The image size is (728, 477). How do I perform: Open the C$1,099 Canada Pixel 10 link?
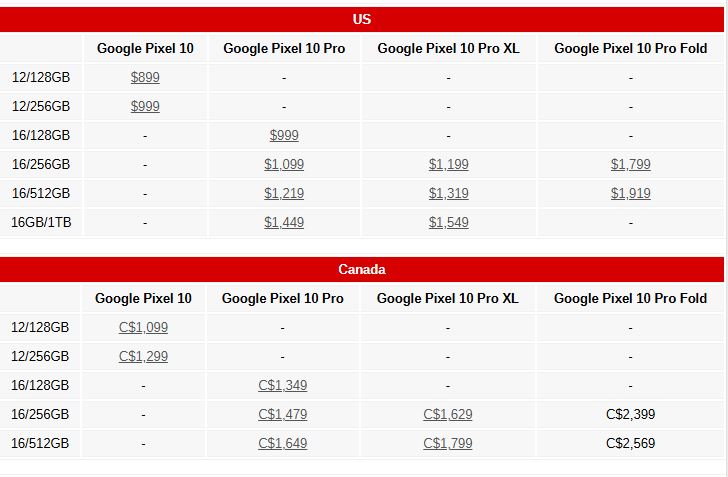click(x=143, y=327)
